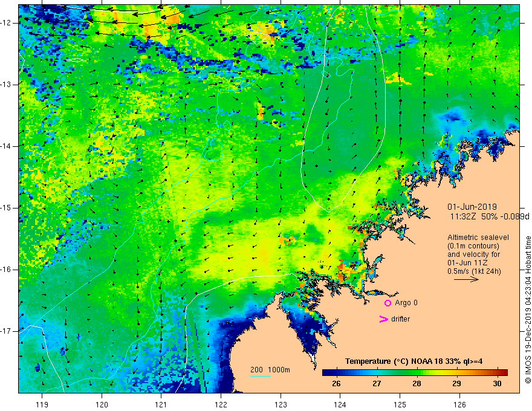This screenshot has width=532, height=411.
Task: Click the longitude axis label 120
Action: pos(102,404)
